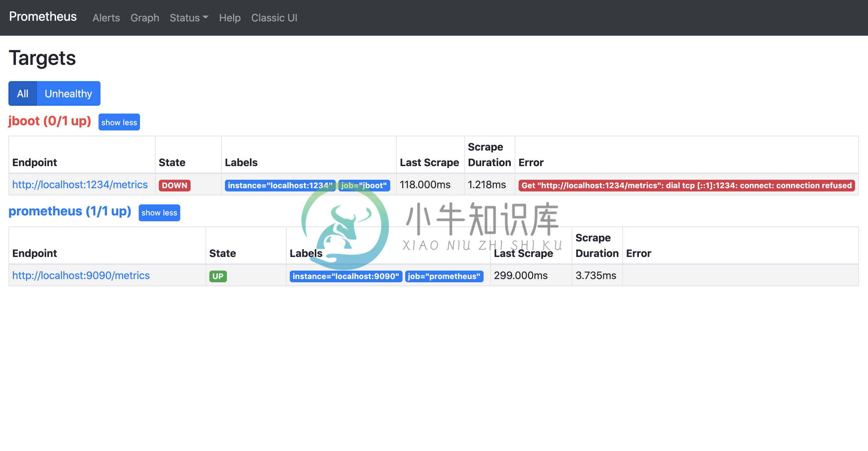Viewport: 868px width, 451px height.
Task: Collapse jboot target group with show less
Action: (119, 122)
